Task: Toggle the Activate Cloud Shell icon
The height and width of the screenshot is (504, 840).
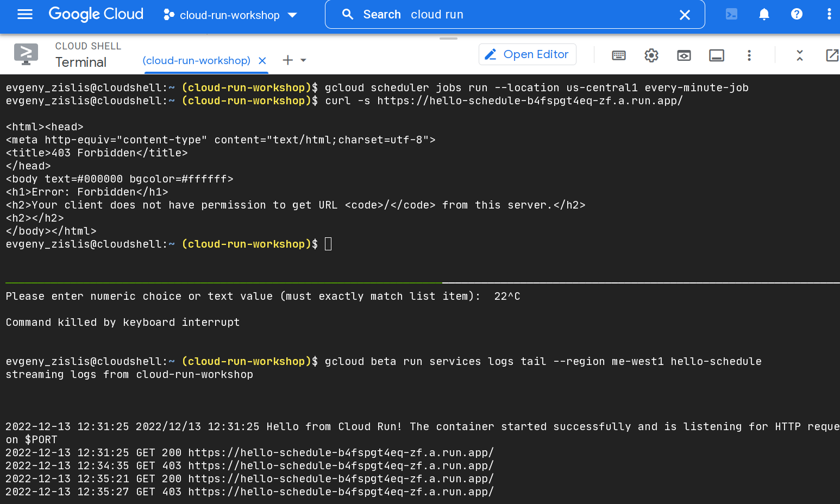Action: click(731, 15)
